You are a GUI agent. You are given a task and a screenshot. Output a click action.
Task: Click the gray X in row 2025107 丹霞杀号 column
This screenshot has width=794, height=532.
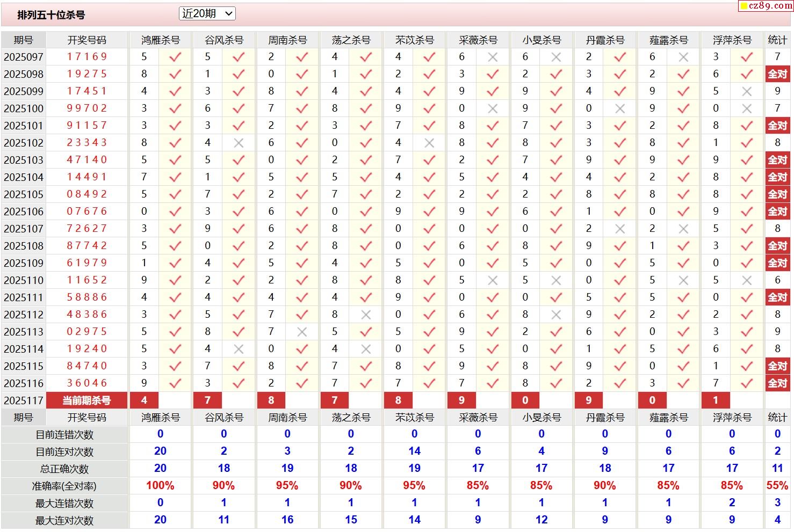pyautogui.click(x=620, y=229)
